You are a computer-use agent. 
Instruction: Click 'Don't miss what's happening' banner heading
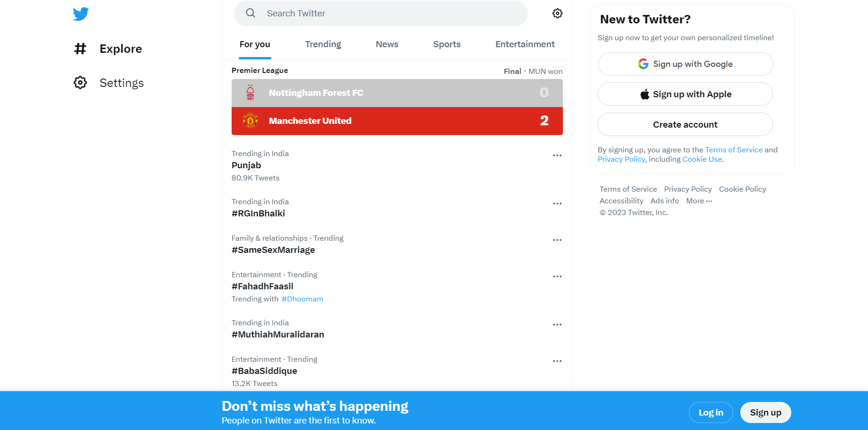coord(315,406)
